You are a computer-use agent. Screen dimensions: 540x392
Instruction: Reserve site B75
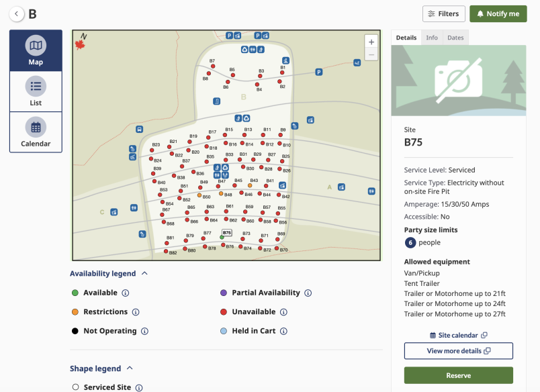458,375
